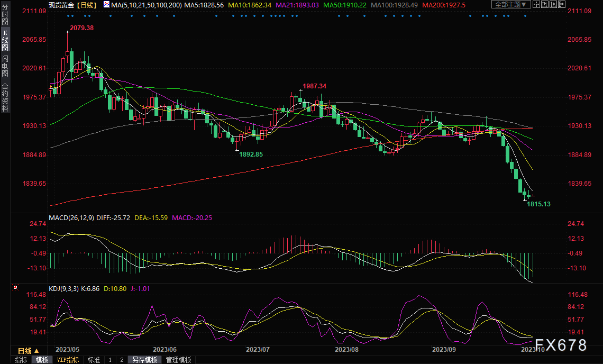Open the 全部主题 theme dropdown
Viewport: 603px width, 364px height.
point(511,4)
